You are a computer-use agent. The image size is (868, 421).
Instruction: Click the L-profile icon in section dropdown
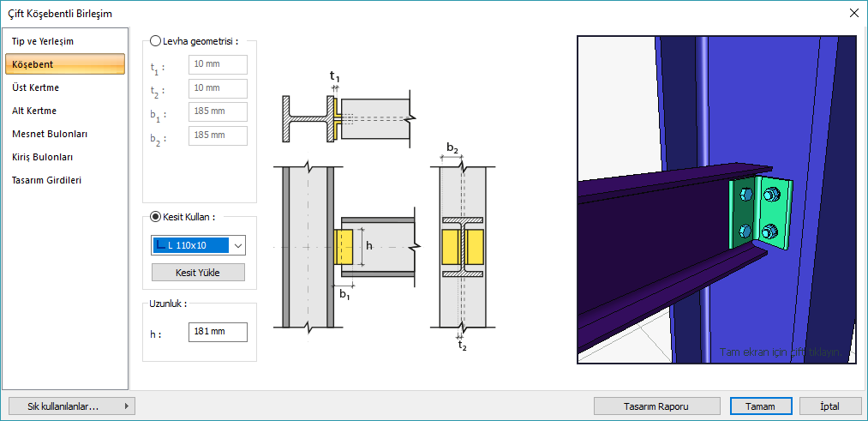pos(160,246)
